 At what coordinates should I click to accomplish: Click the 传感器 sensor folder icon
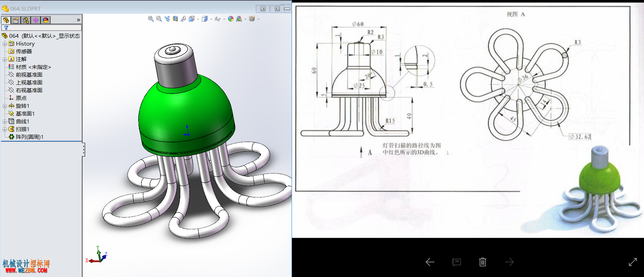click(11, 51)
